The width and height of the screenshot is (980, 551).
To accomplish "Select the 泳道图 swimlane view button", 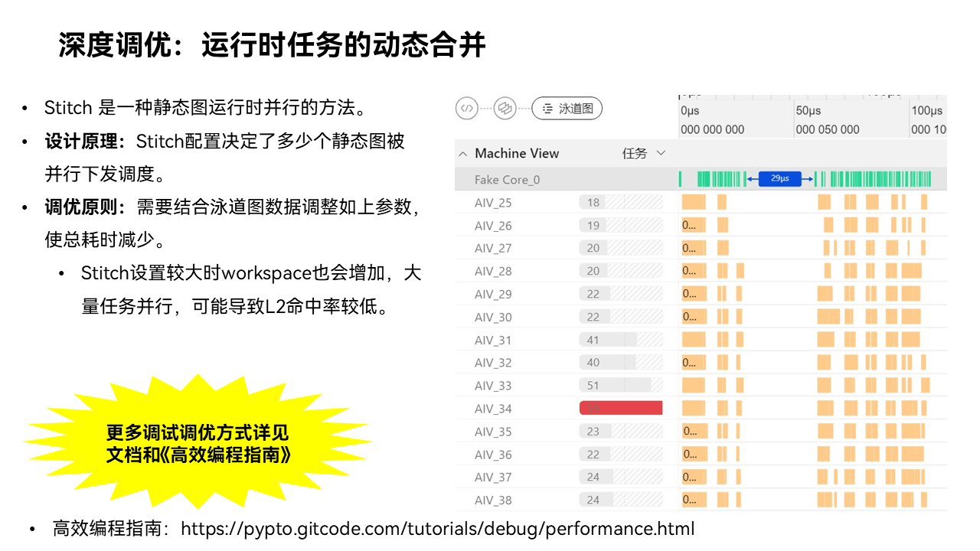I will pos(567,109).
